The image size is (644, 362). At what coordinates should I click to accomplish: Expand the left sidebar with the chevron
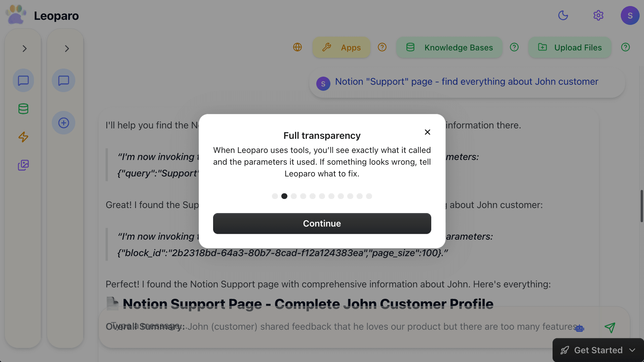(x=24, y=48)
